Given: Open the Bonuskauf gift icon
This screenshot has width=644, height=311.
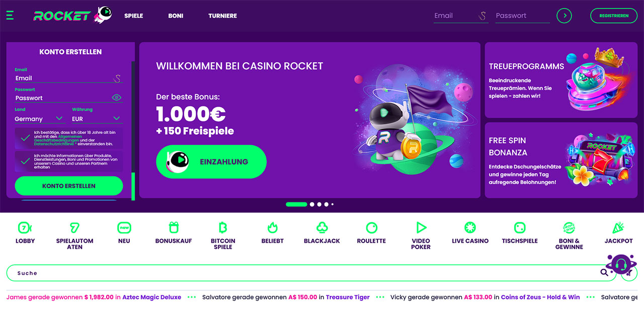Looking at the screenshot, I should coord(174,228).
